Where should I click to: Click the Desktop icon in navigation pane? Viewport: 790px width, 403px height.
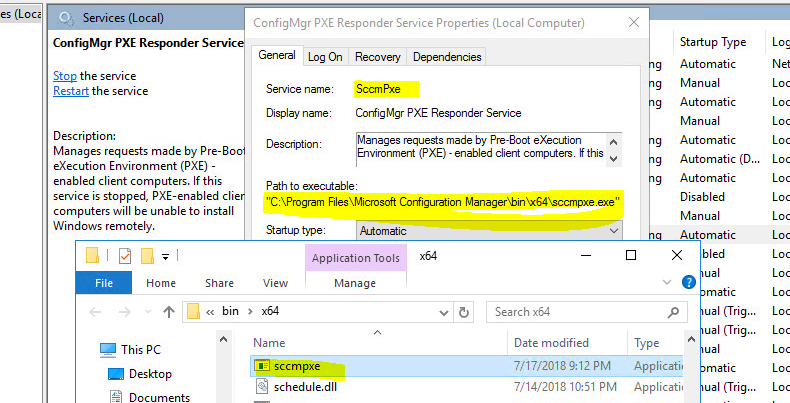pos(116,374)
